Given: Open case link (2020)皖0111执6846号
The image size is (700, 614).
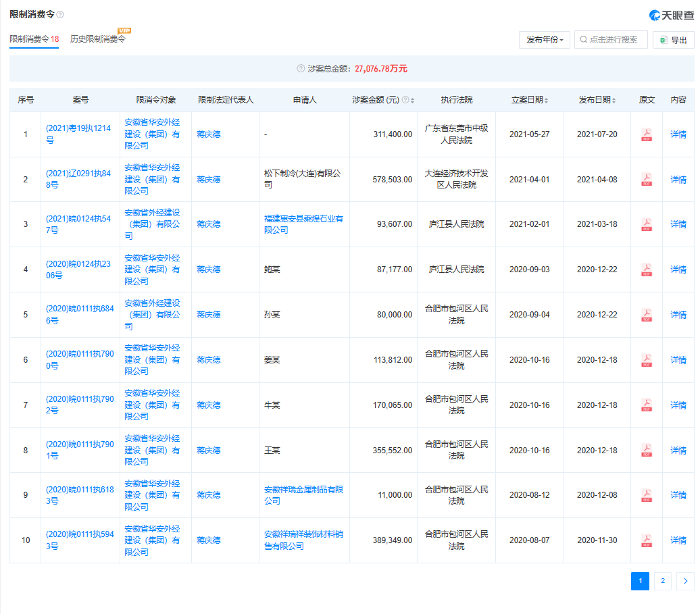Looking at the screenshot, I should point(80,315).
